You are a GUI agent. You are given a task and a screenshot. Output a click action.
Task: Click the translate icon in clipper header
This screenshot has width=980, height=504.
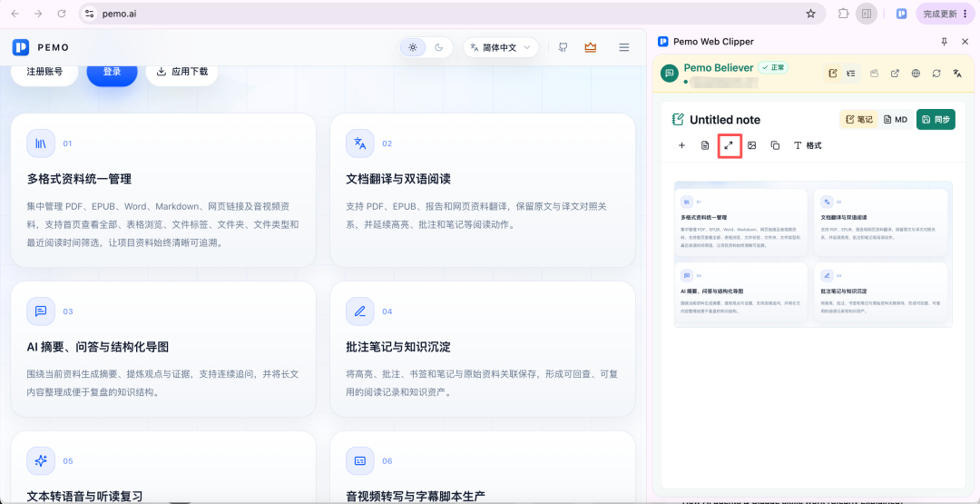957,74
